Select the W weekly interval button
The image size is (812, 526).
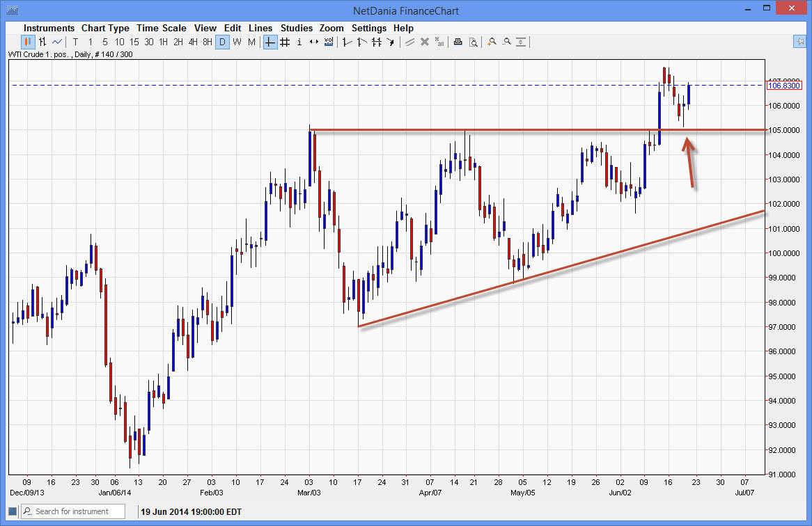237,42
